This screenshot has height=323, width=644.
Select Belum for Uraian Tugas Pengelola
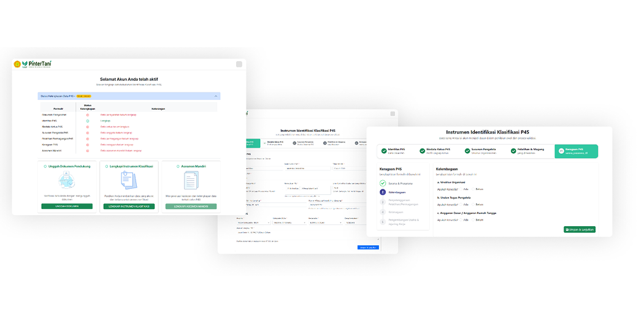click(473, 204)
